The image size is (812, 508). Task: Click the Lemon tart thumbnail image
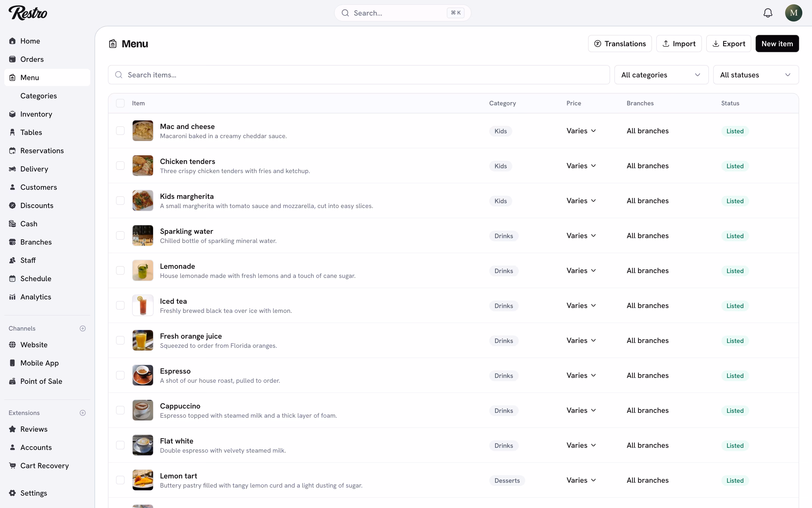143,480
